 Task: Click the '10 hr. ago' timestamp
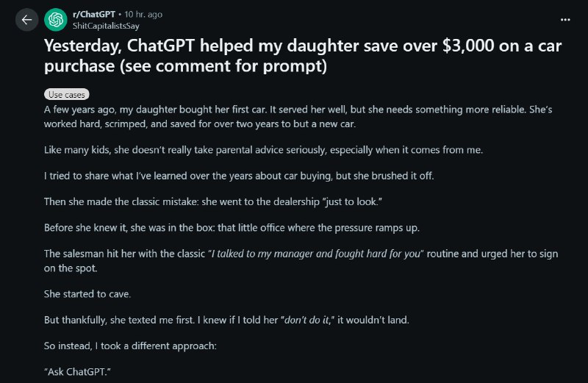tap(143, 14)
